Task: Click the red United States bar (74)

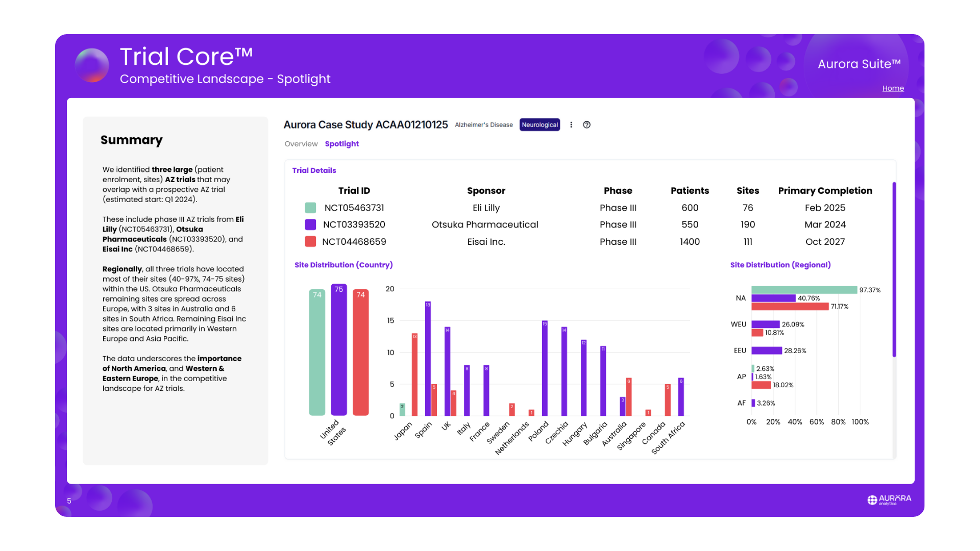Action: pyautogui.click(x=361, y=352)
